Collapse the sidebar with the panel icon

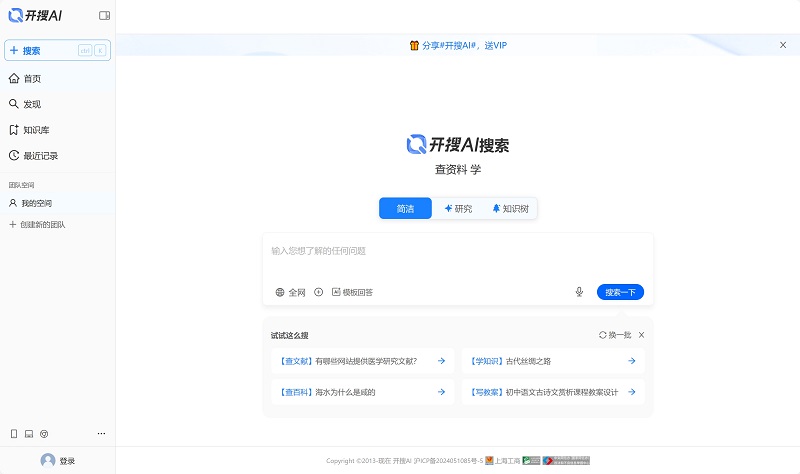(104, 15)
